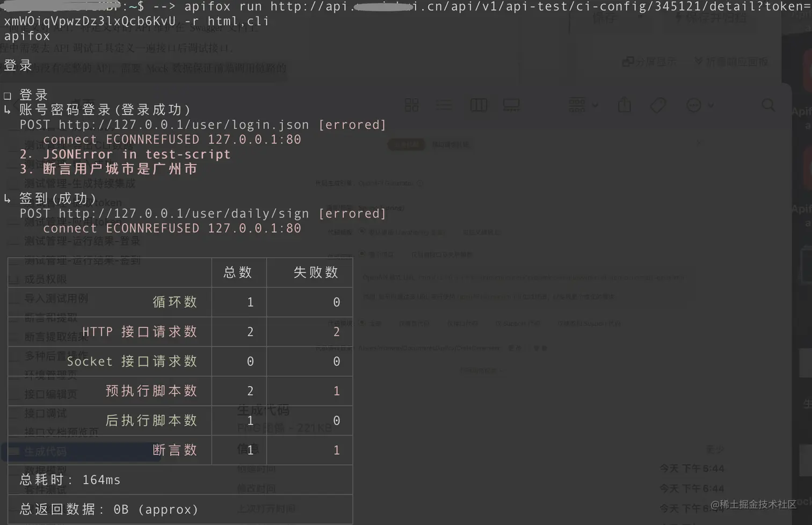Click the HTTP 接口请求数 row label
The width and height of the screenshot is (812, 525).
[140, 332]
